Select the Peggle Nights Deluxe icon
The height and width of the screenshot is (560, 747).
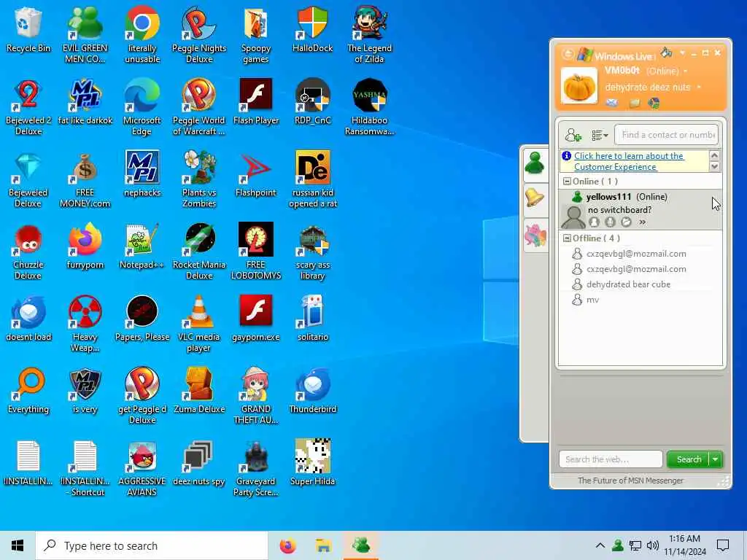(x=199, y=34)
